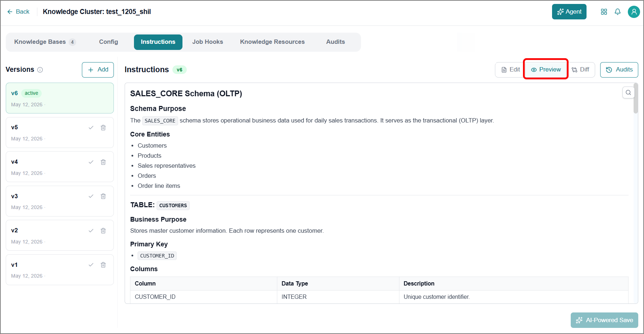Launch the Agent button
Viewport: 644px width, 334px height.
(569, 12)
